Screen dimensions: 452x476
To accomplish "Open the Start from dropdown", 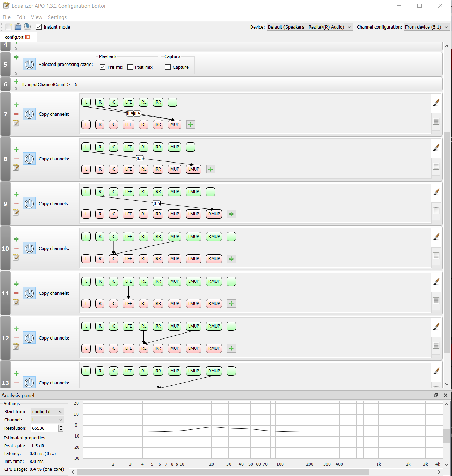I will [x=47, y=411].
